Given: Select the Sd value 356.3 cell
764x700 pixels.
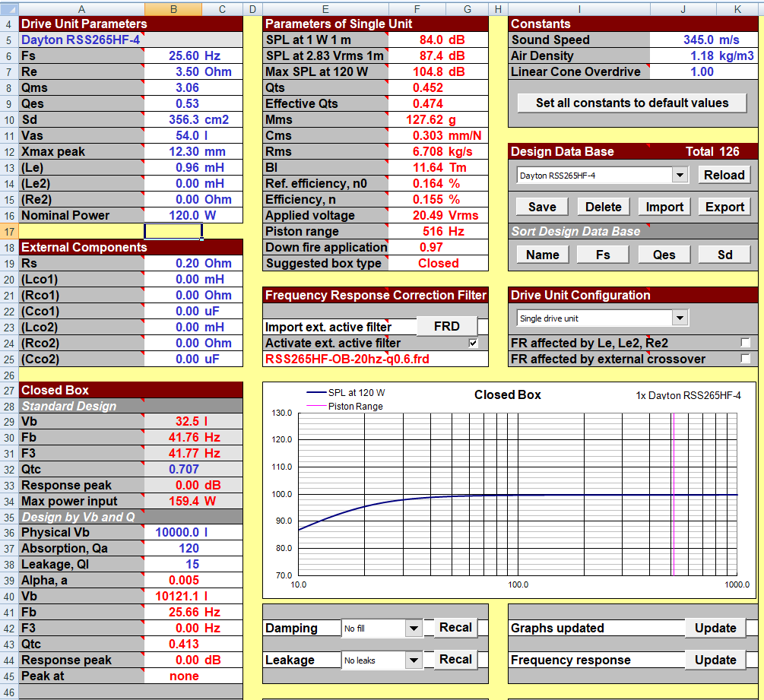Looking at the screenshot, I should [173, 119].
